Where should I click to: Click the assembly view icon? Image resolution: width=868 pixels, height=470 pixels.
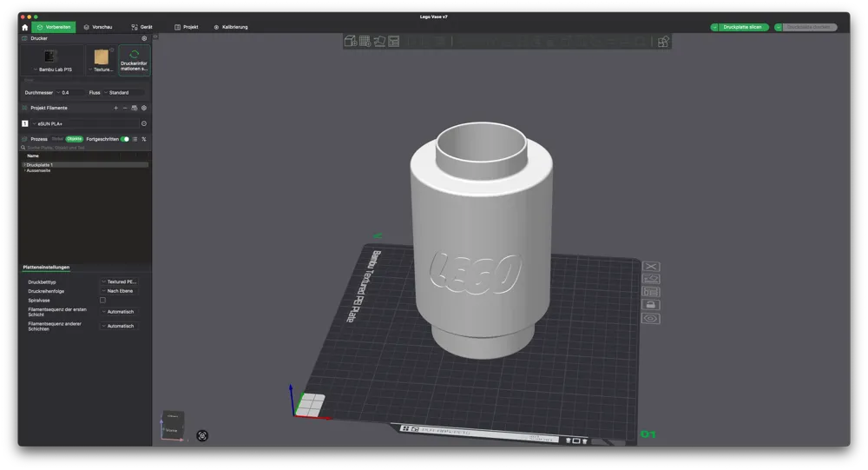(x=663, y=42)
